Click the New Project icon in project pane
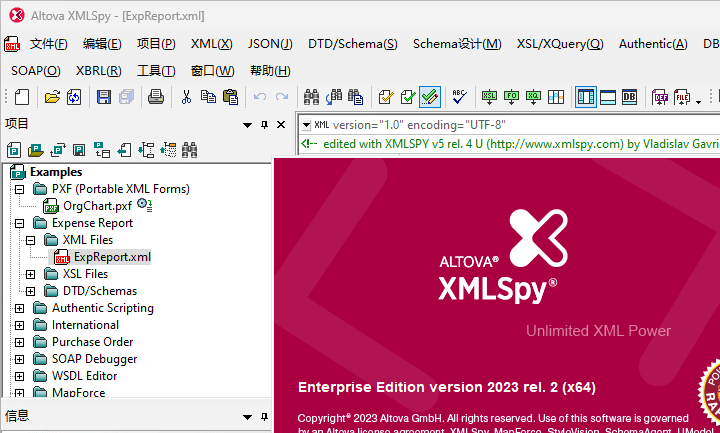 coord(14,150)
